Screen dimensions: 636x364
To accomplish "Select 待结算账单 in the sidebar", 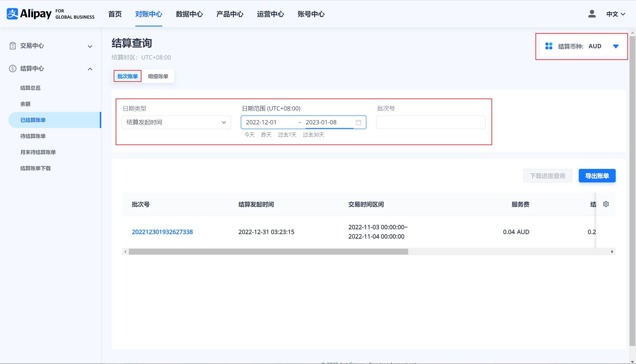I will tap(33, 136).
